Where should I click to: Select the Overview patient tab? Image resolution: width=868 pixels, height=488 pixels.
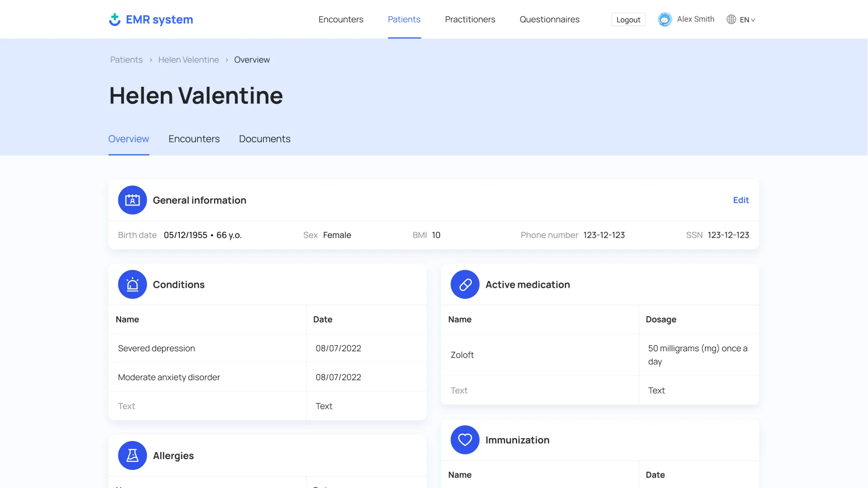pos(129,139)
